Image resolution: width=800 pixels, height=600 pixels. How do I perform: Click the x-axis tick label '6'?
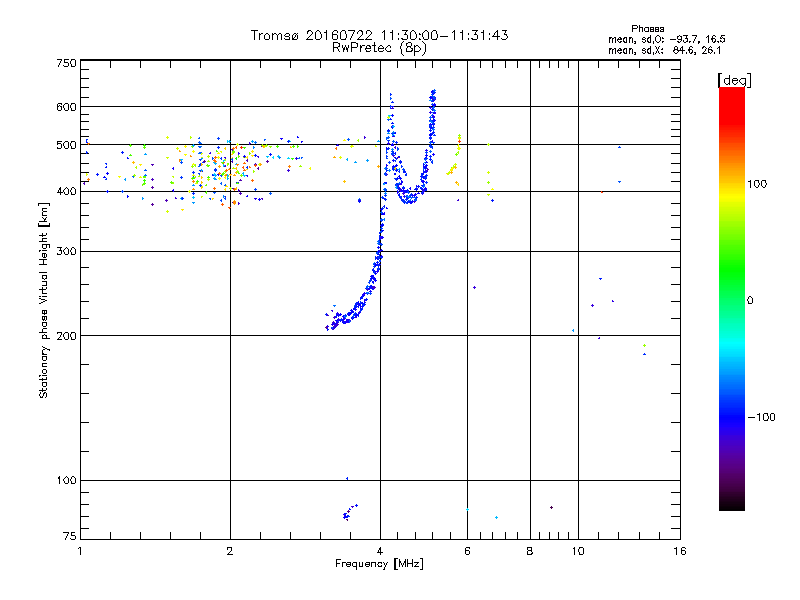pyautogui.click(x=467, y=551)
